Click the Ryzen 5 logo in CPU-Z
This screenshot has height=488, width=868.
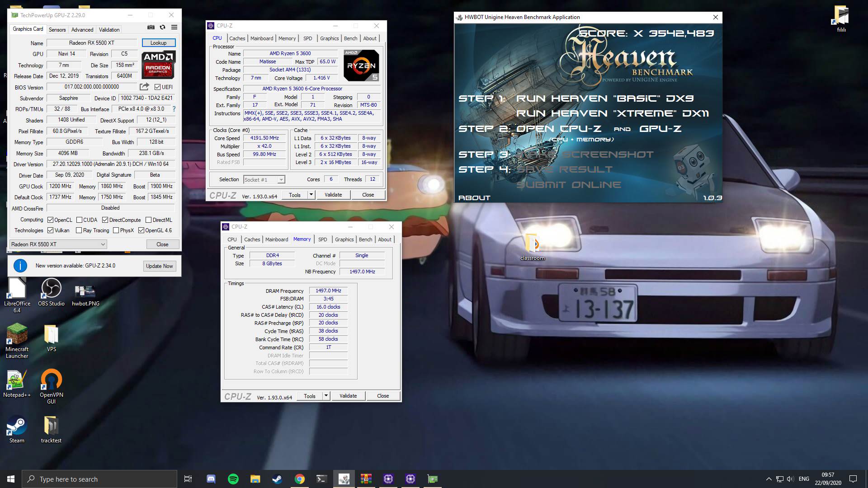[361, 66]
